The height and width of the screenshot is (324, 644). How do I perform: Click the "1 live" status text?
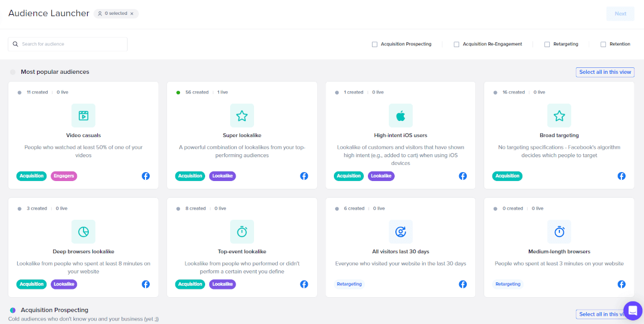click(222, 92)
